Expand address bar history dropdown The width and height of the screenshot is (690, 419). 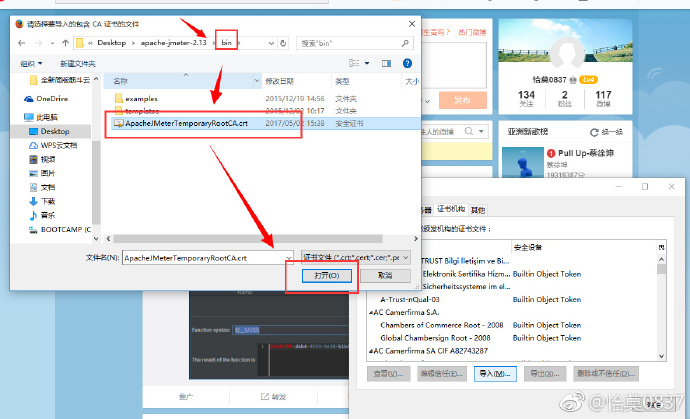coord(271,43)
